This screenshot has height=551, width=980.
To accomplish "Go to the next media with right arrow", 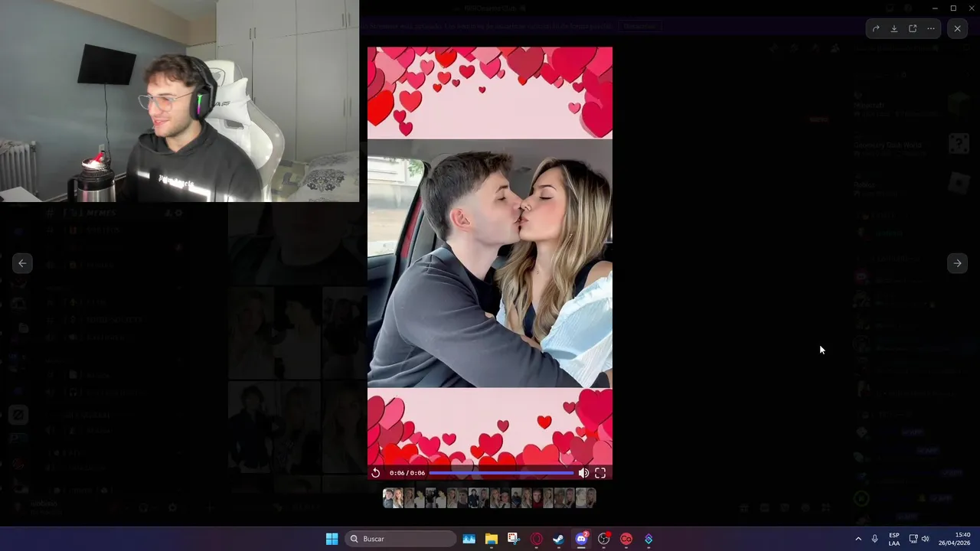I will coord(957,263).
